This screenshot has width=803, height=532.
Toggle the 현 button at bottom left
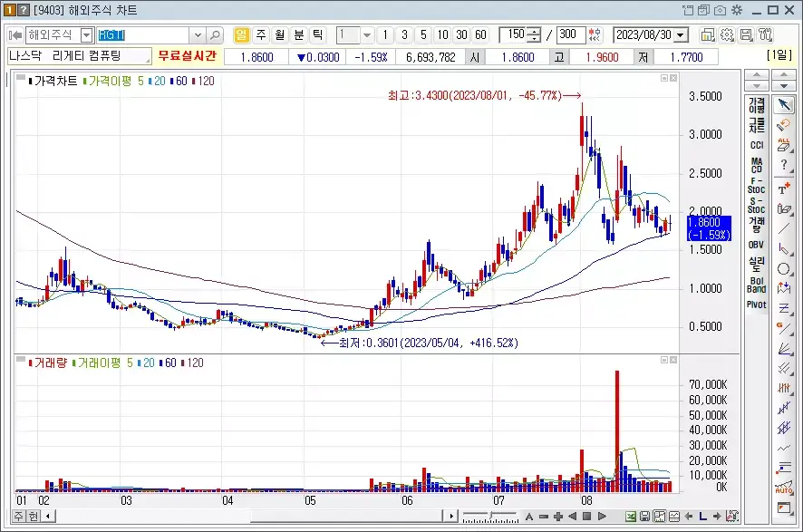[34, 516]
